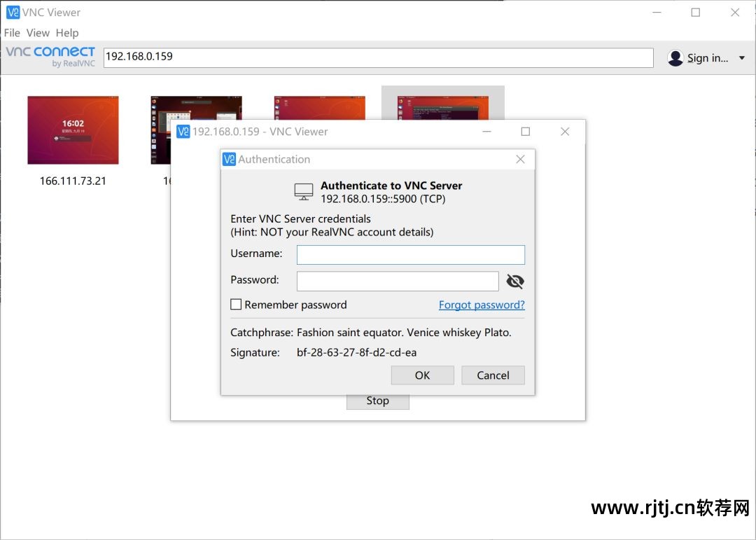Click the 166.111.73.21 connection label
Viewport: 756px width, 540px height.
(x=73, y=181)
